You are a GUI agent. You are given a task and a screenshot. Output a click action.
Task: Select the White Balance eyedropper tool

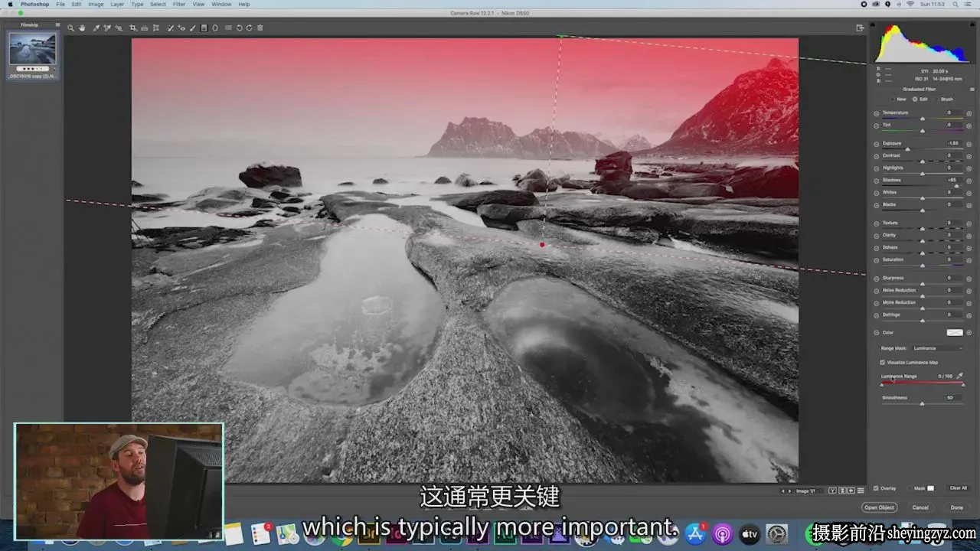tap(96, 28)
